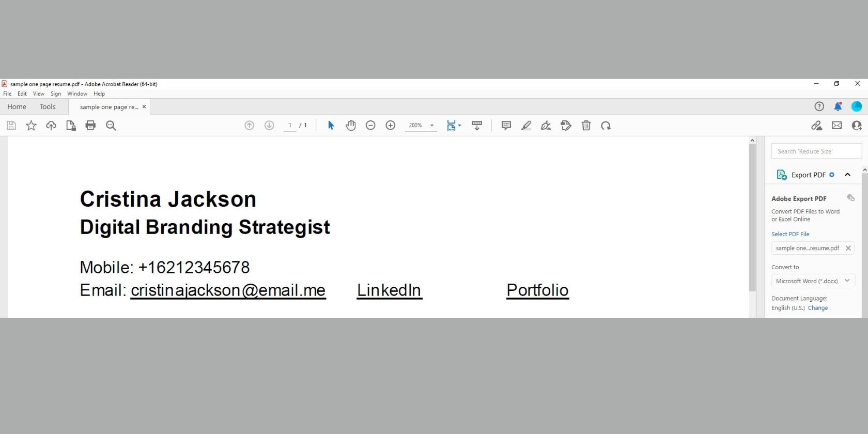Collapse the Export PDF section

coord(847,175)
